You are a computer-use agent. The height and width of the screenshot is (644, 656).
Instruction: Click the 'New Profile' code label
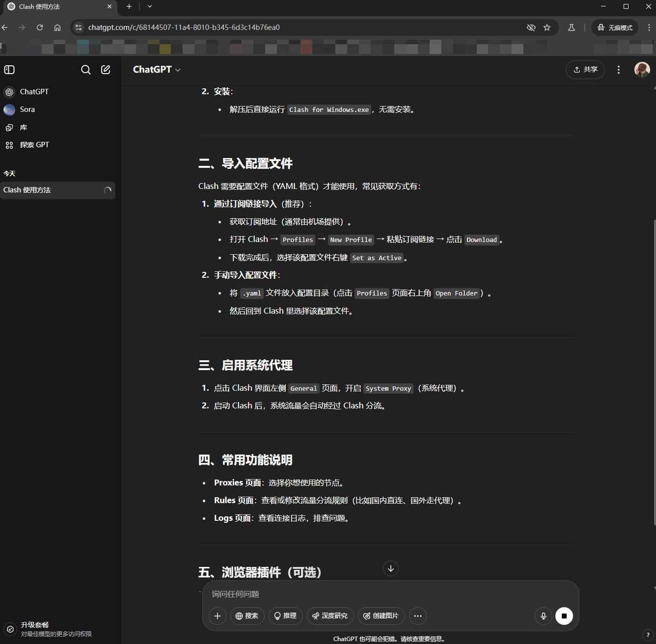pyautogui.click(x=351, y=240)
